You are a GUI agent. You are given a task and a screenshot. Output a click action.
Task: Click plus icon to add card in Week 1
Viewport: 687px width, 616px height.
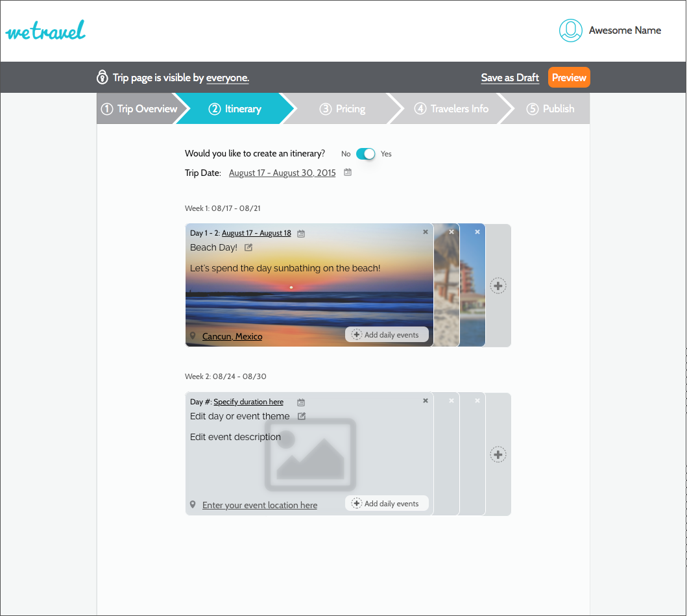[x=498, y=286]
